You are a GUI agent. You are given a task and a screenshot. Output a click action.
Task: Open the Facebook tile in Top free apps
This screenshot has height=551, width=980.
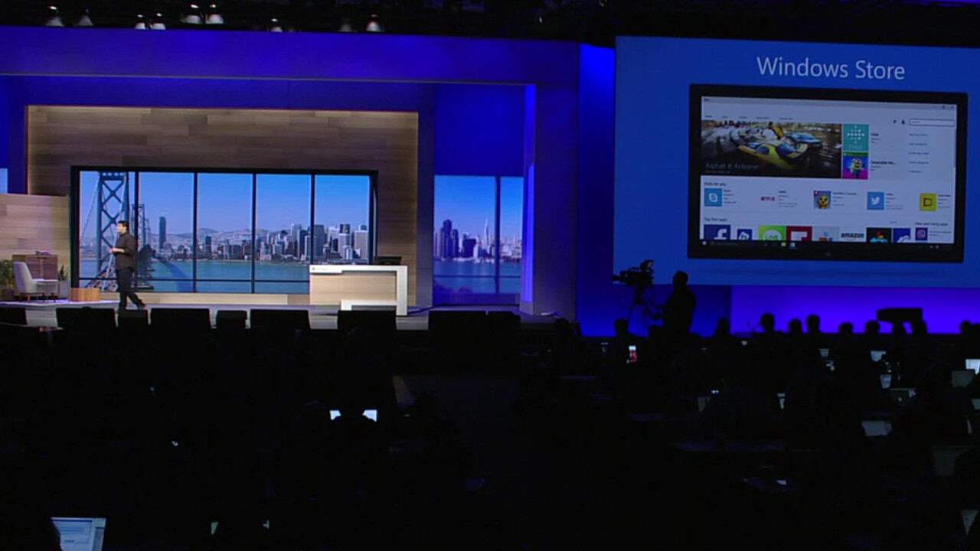pyautogui.click(x=717, y=233)
